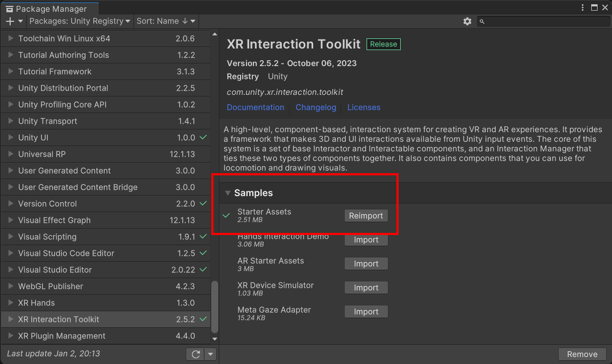Reimport the Starter Assets sample
Image resolution: width=612 pixels, height=364 pixels.
[366, 216]
